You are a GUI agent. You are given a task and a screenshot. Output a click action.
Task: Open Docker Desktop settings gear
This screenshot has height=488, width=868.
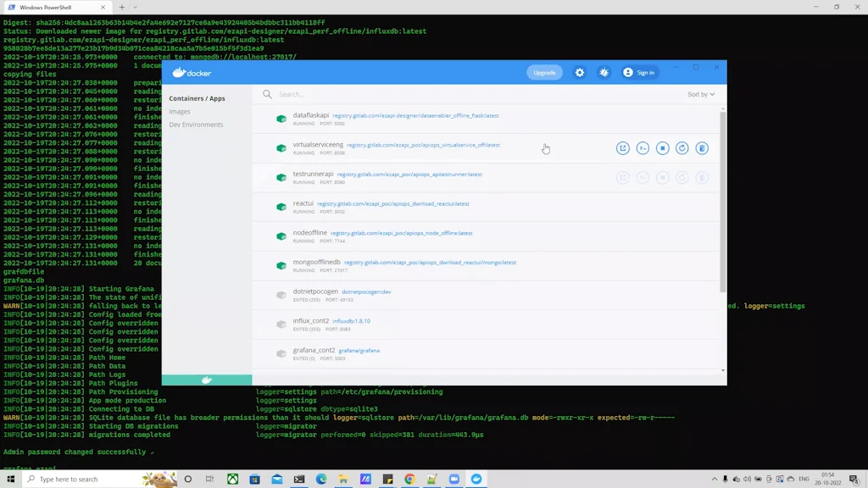[580, 72]
